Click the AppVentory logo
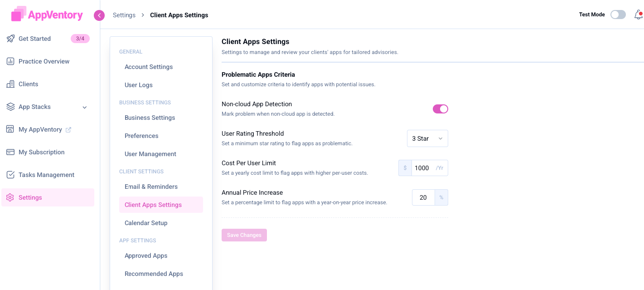Image resolution: width=644 pixels, height=290 pixels. tap(47, 15)
